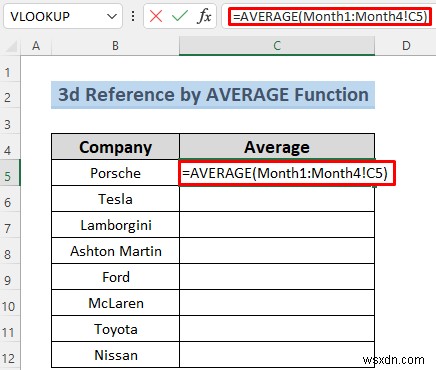436x370 pixels.
Task: Select the 'McLaren' cell
Action: (115, 303)
